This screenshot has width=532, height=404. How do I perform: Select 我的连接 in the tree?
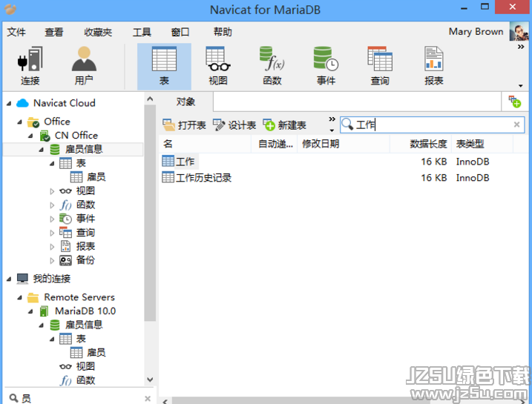(51, 279)
